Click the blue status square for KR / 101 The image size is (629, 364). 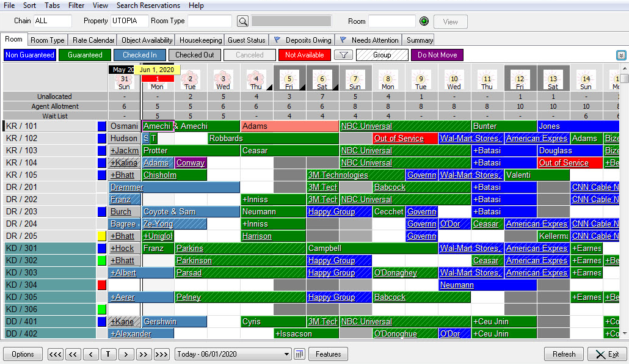click(102, 126)
